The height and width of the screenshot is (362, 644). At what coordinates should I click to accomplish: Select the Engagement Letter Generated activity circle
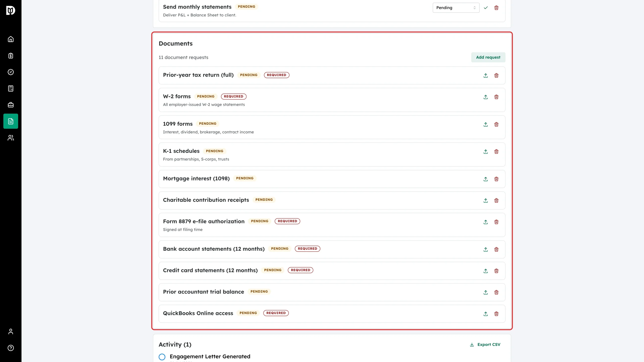162,357
